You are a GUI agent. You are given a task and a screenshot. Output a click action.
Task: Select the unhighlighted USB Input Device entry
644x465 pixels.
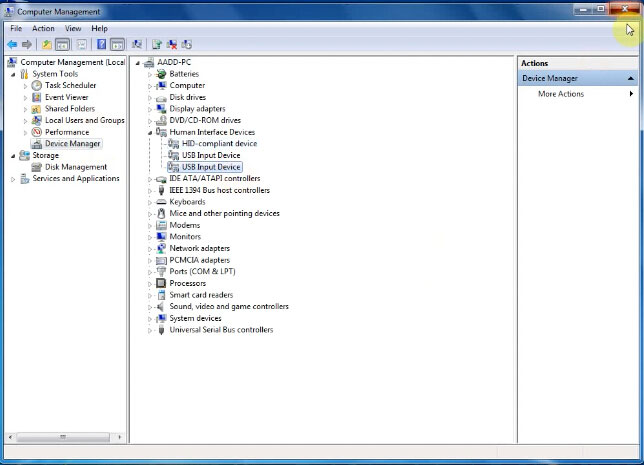click(x=211, y=155)
